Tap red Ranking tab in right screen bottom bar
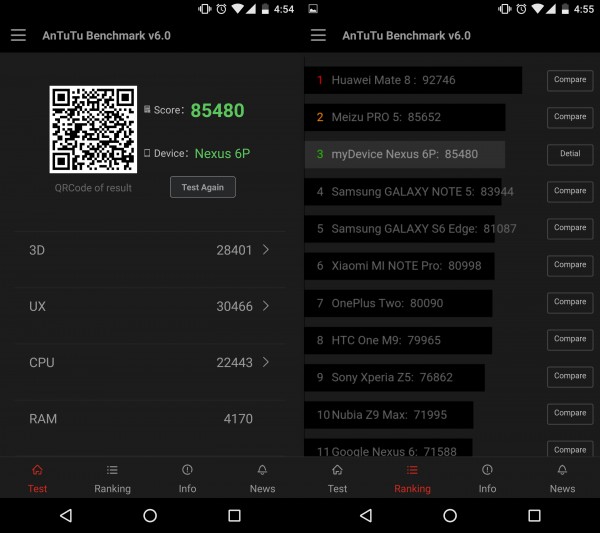The width and height of the screenshot is (600, 533). coord(412,478)
